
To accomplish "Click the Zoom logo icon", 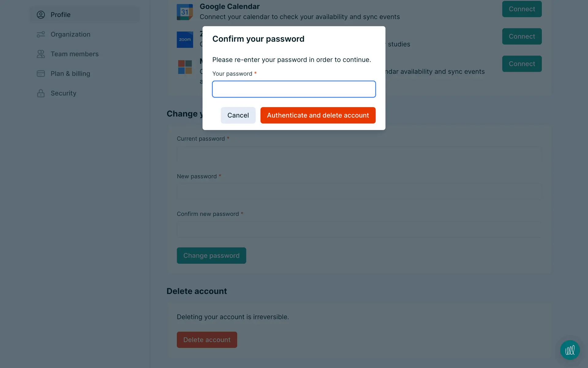I will [185, 40].
